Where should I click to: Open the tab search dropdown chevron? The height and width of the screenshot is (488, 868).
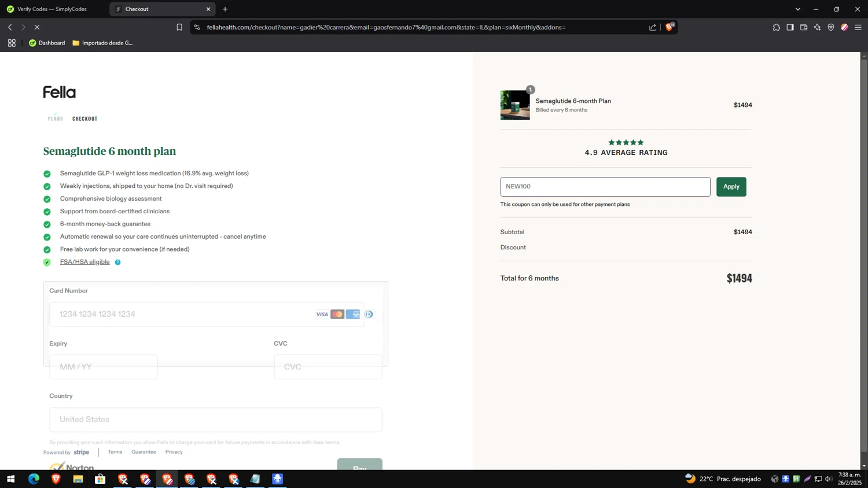tap(797, 9)
